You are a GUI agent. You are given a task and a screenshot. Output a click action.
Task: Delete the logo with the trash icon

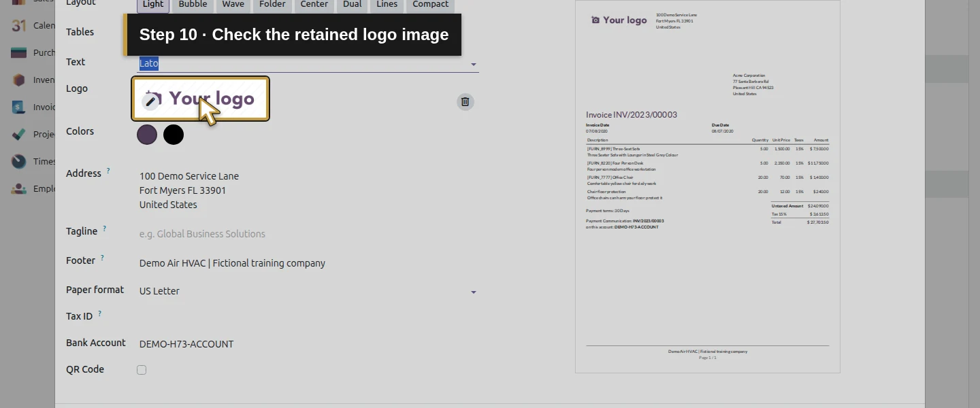pos(465,102)
